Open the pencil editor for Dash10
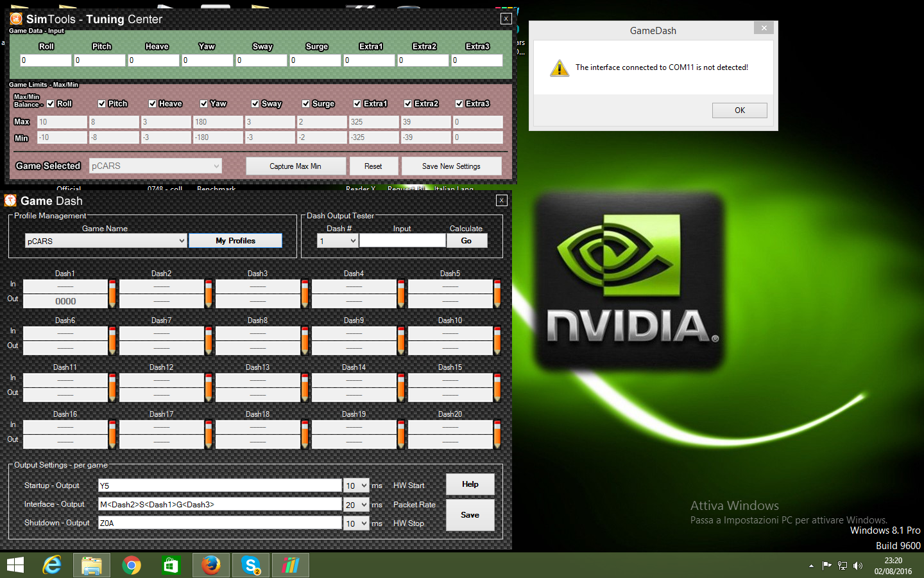 497,340
